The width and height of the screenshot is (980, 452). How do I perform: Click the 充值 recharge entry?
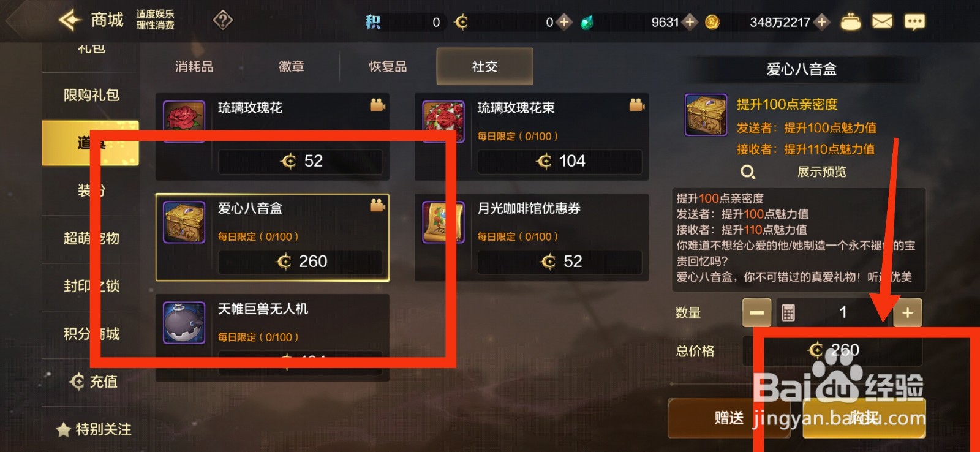94,382
